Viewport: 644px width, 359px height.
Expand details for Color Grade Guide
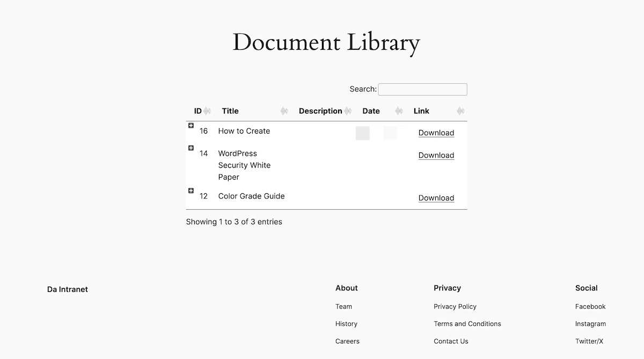tap(191, 190)
